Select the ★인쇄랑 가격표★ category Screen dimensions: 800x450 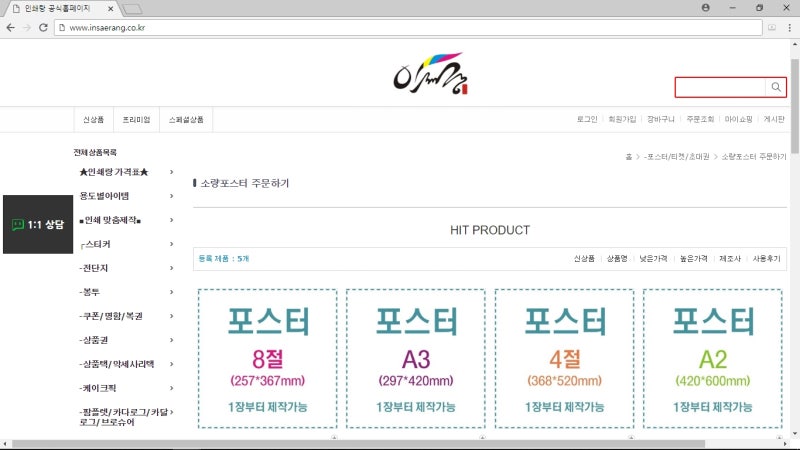pyautogui.click(x=114, y=172)
